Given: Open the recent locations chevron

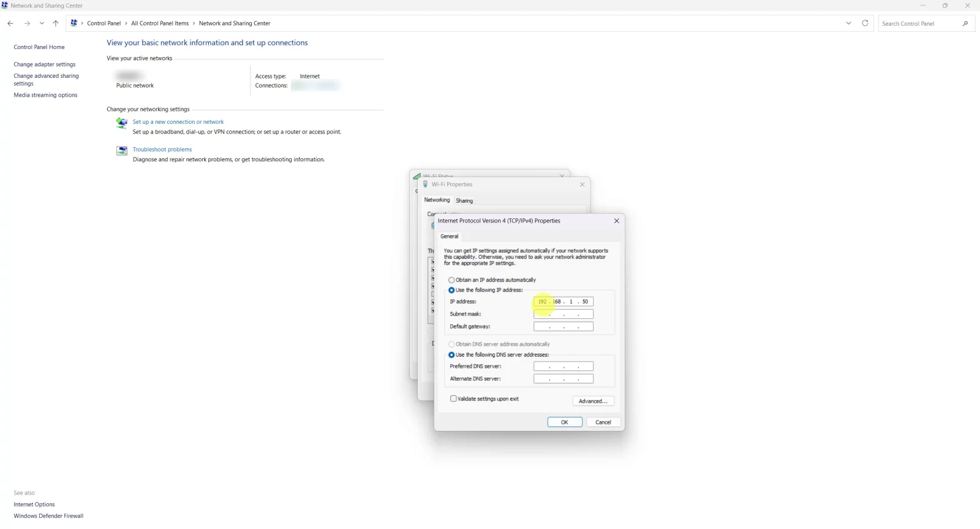Looking at the screenshot, I should [42, 23].
